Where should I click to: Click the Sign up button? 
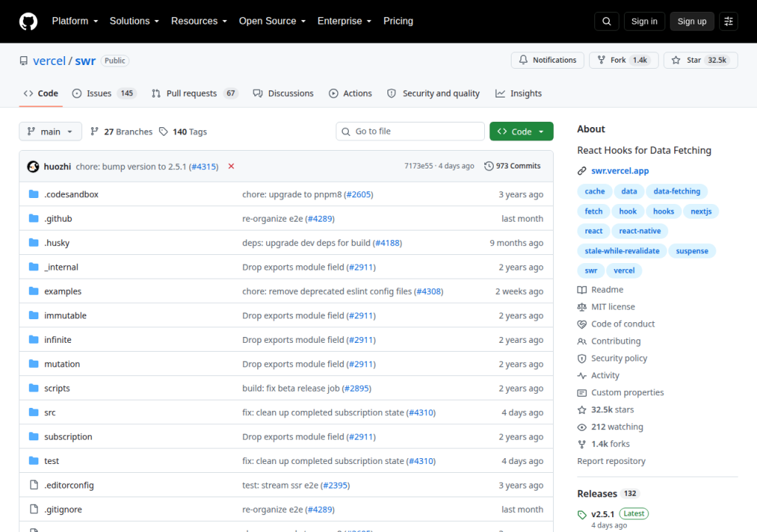692,21
